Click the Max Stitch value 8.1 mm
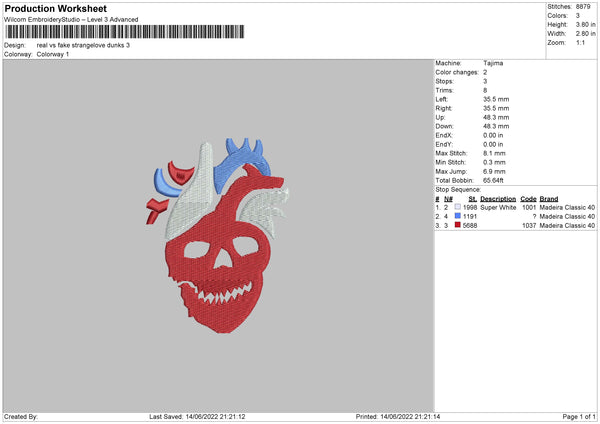Image resolution: width=600 pixels, height=424 pixels. click(x=494, y=153)
